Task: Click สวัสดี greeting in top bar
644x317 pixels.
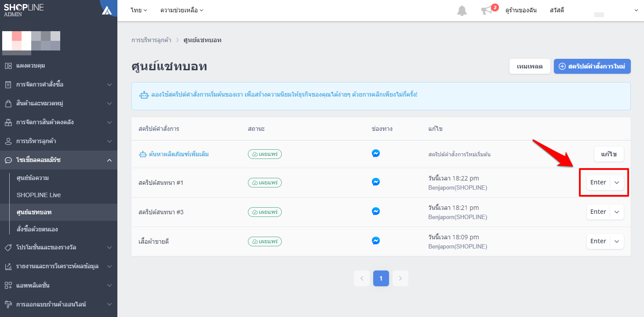Action: (x=557, y=10)
